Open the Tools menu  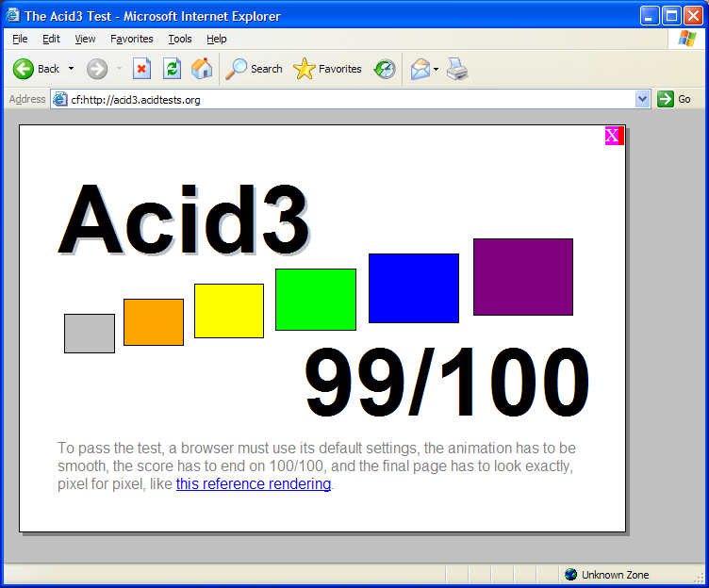180,39
